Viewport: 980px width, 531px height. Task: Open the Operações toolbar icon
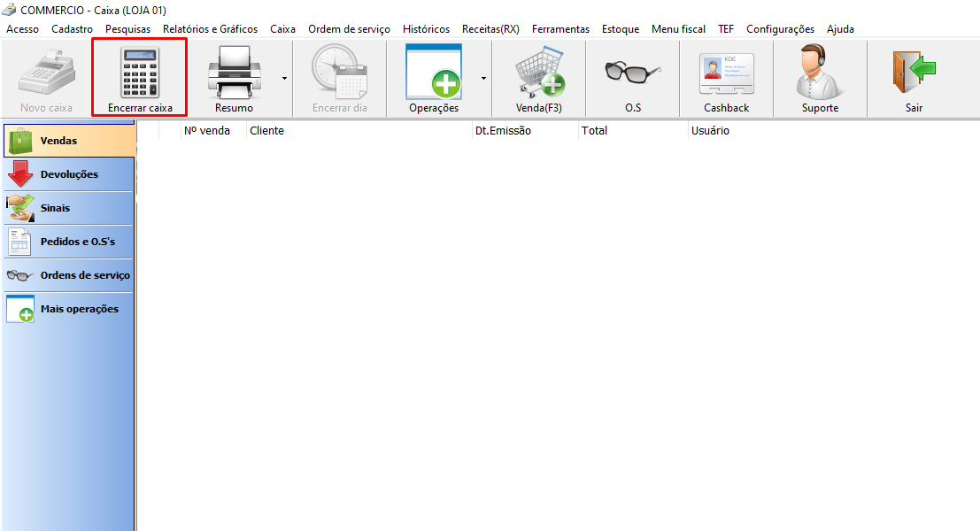[x=434, y=71]
